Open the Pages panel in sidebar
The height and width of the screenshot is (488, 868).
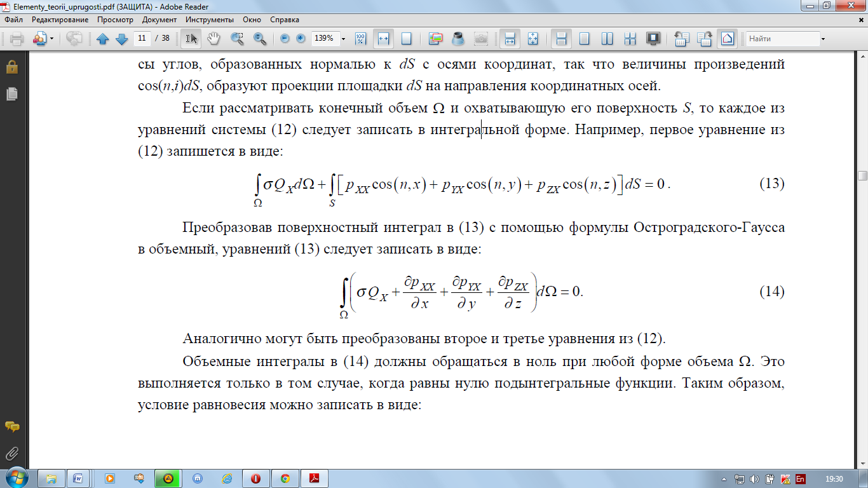point(11,94)
